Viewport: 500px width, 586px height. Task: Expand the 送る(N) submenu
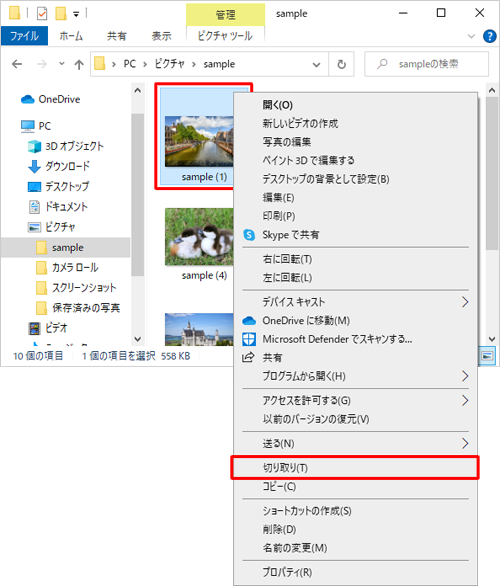tap(355, 444)
